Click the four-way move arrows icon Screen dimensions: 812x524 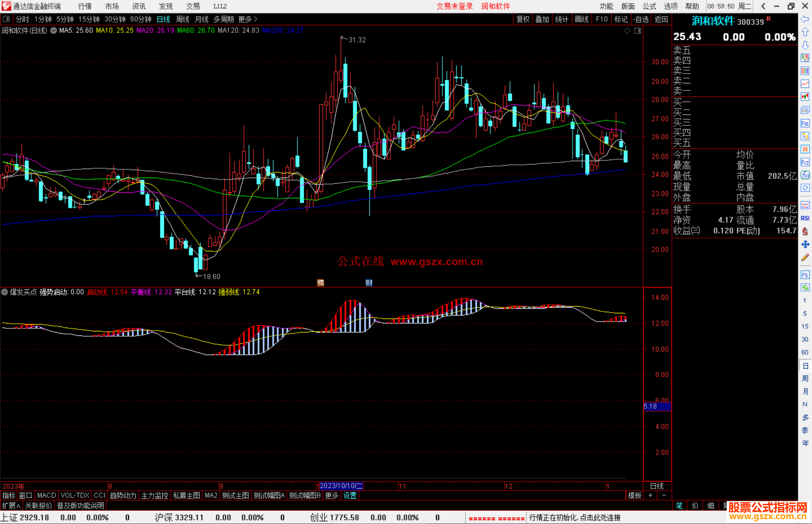pyautogui.click(x=805, y=245)
